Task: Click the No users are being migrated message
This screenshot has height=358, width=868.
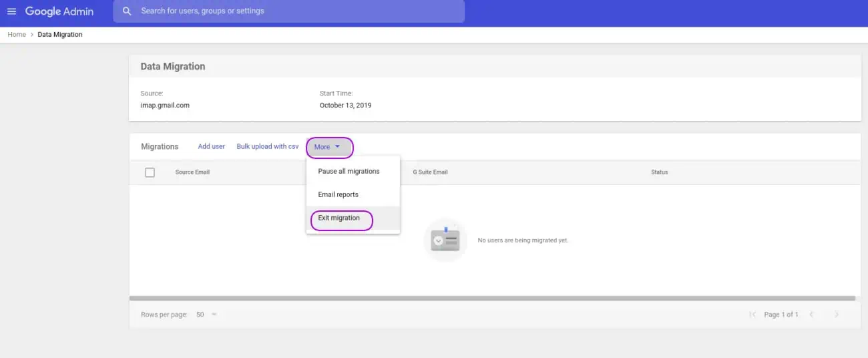Action: coord(523,240)
